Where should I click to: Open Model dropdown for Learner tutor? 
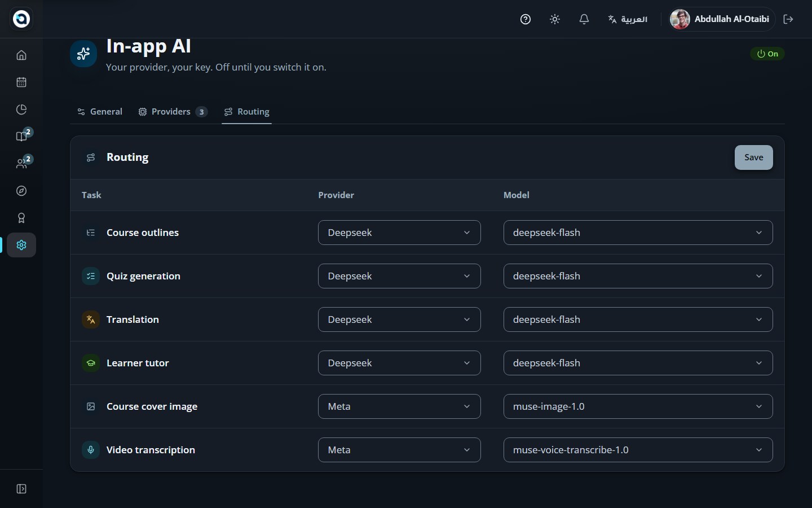click(638, 363)
